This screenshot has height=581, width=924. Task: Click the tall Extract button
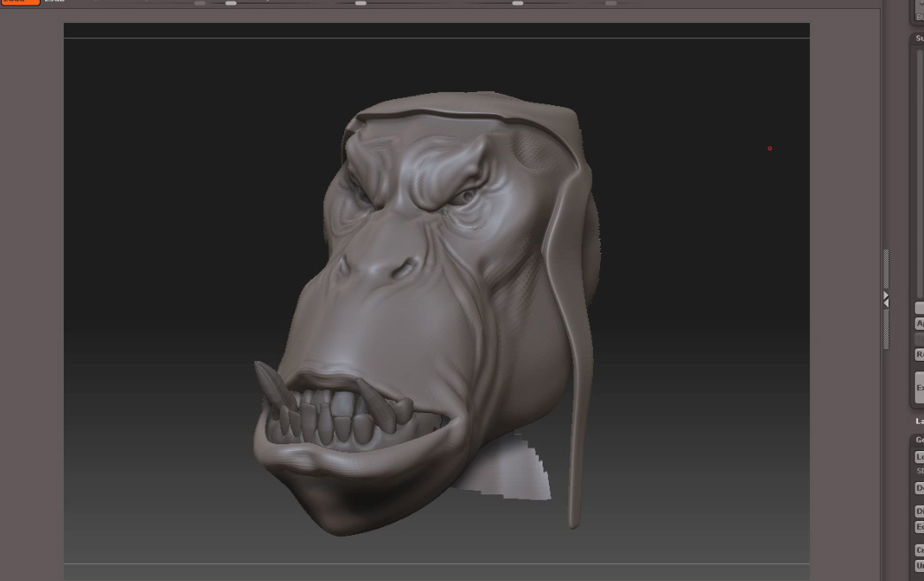(x=919, y=387)
